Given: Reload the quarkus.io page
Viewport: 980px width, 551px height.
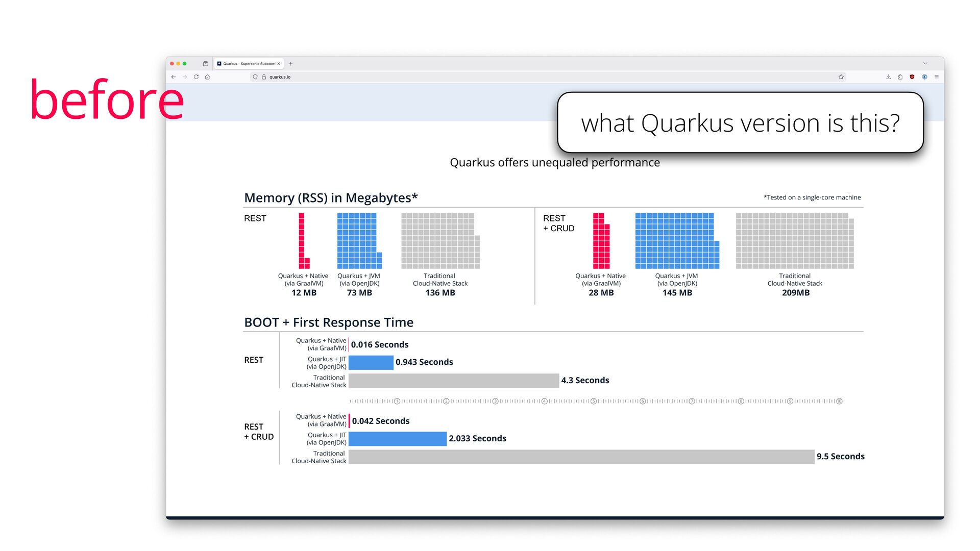Looking at the screenshot, I should pos(196,77).
